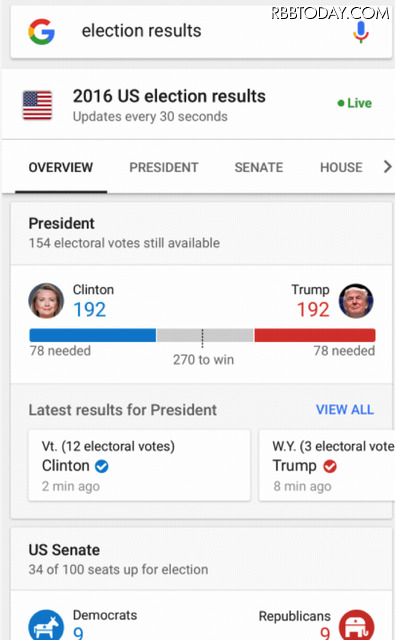This screenshot has height=640, width=395.
Task: Tap the green Live indicator
Action: click(x=354, y=103)
